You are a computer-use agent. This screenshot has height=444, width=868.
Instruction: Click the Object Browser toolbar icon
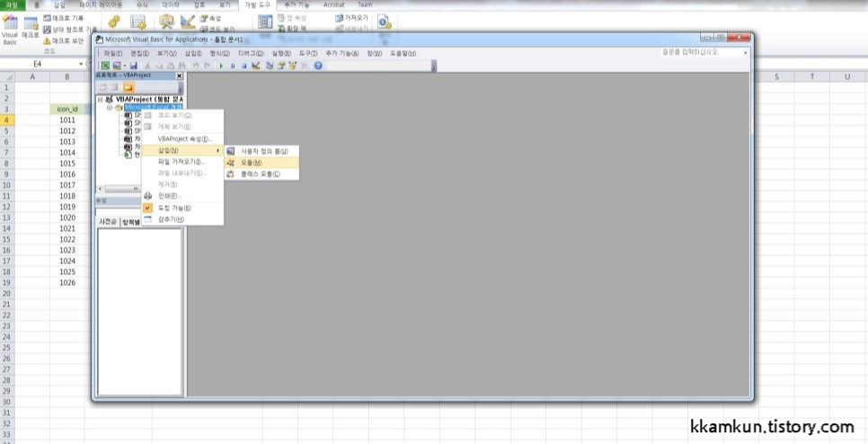pos(293,66)
